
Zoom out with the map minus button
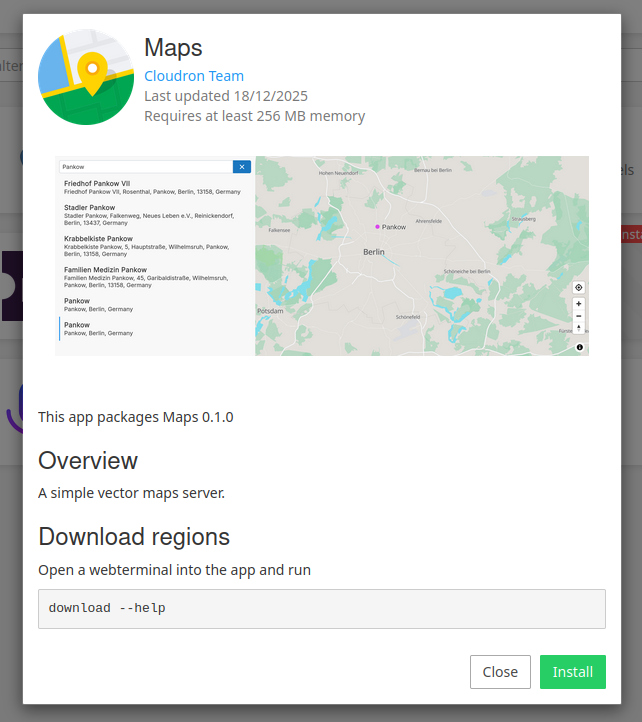point(578,315)
